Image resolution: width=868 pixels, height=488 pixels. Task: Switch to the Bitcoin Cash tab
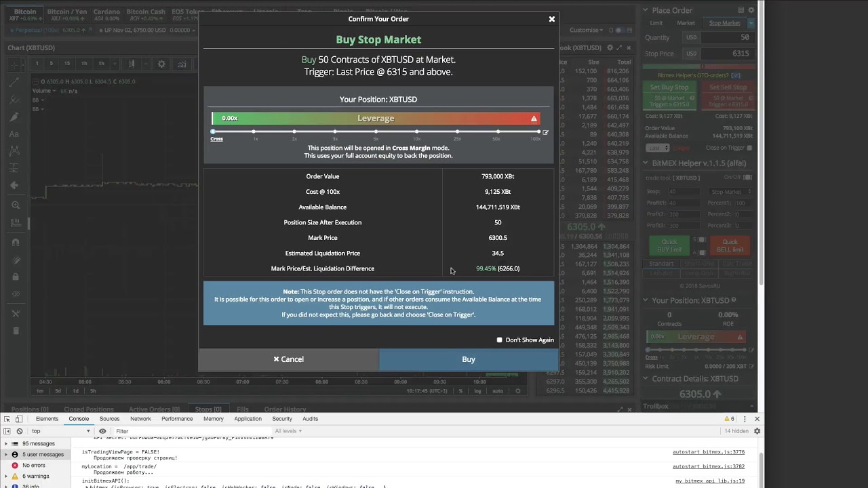tap(146, 15)
